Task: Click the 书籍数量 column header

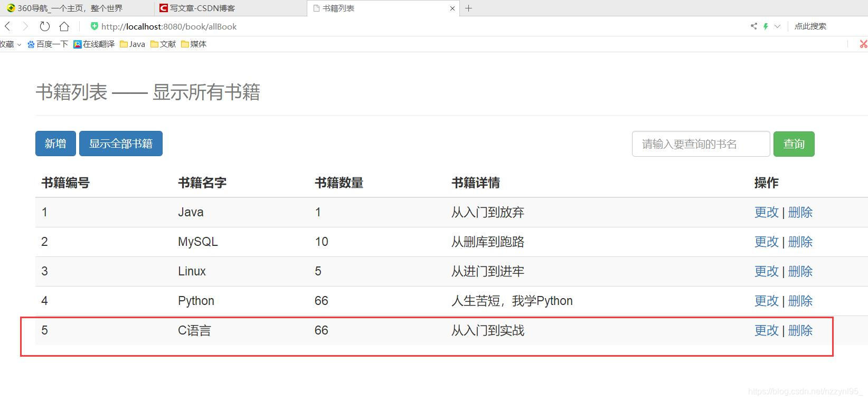Action: click(x=339, y=183)
